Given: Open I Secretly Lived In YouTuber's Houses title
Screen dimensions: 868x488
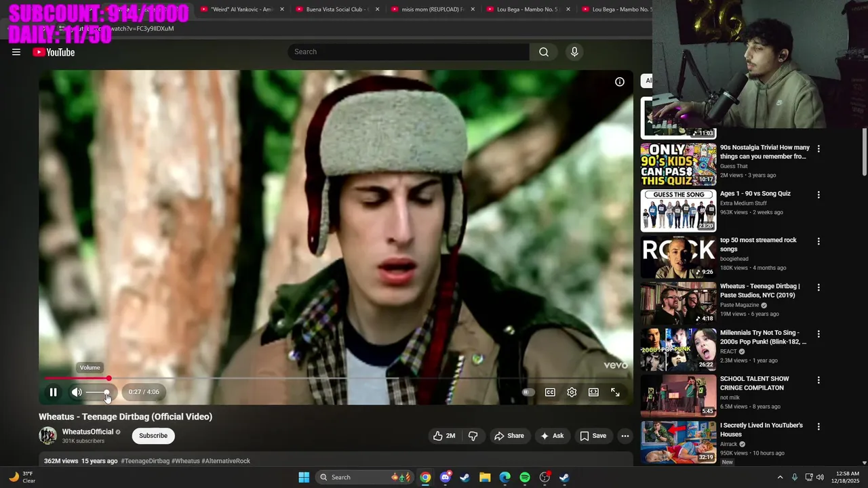Looking at the screenshot, I should pyautogui.click(x=762, y=430).
